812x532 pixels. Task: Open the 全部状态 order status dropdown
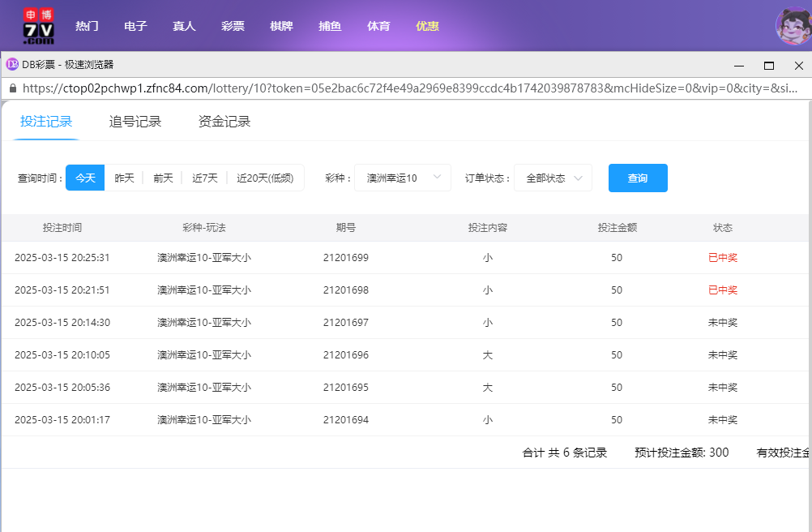pyautogui.click(x=553, y=177)
